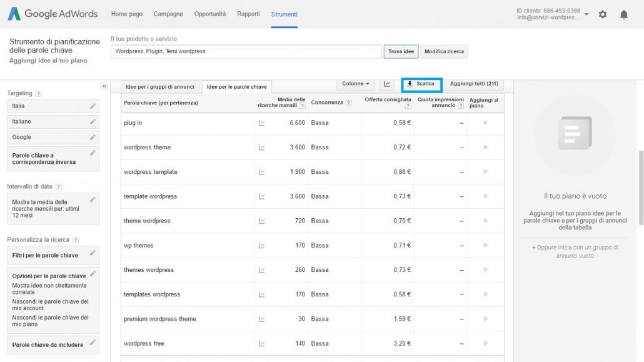Open the notifications bell
This screenshot has width=644, height=362.
point(624,14)
